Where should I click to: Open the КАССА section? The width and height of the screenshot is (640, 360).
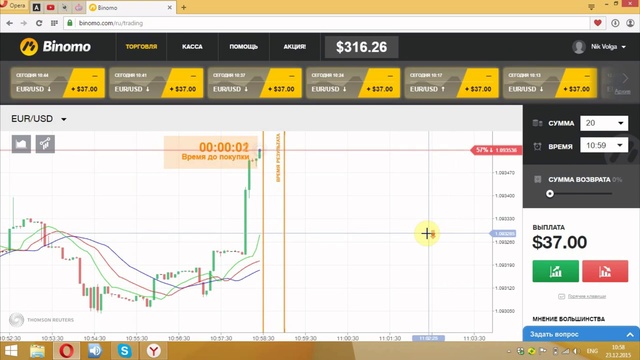(192, 47)
